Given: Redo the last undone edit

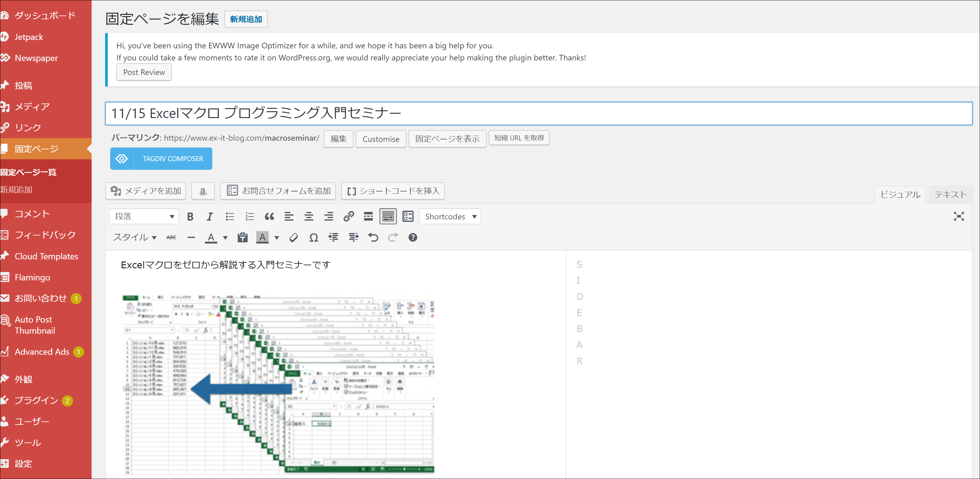Looking at the screenshot, I should pyautogui.click(x=393, y=238).
